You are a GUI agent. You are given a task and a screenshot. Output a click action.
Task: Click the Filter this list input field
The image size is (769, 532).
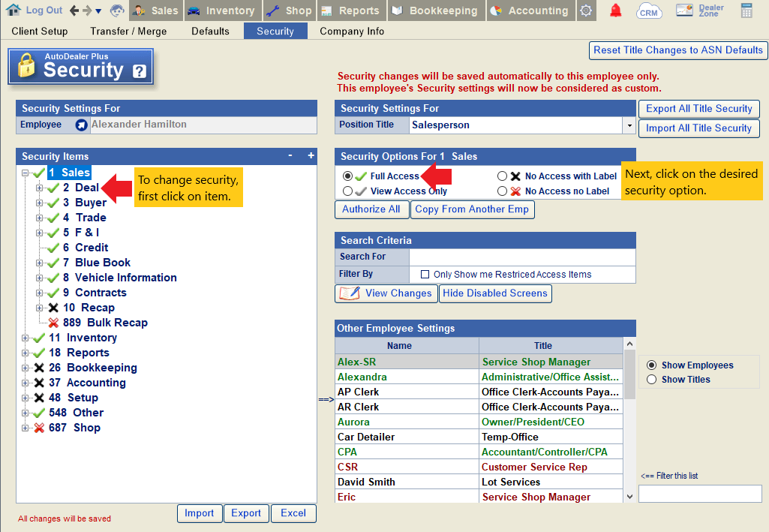click(x=700, y=493)
